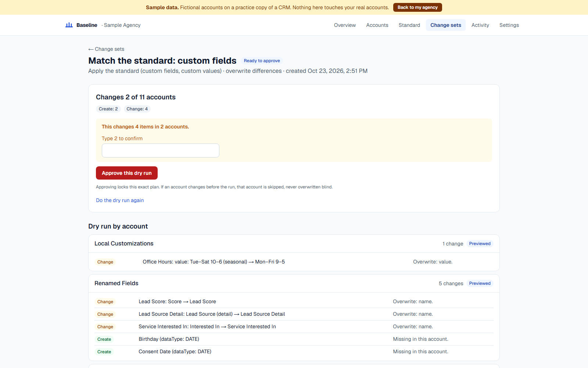Viewport: 588px width, 368px height.
Task: Click Approve this dry run button
Action: click(x=127, y=173)
